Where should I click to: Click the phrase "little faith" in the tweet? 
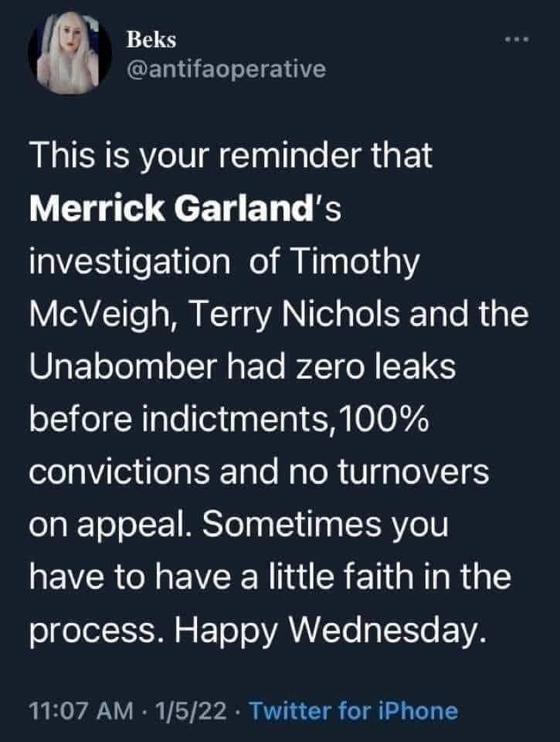[x=366, y=578]
